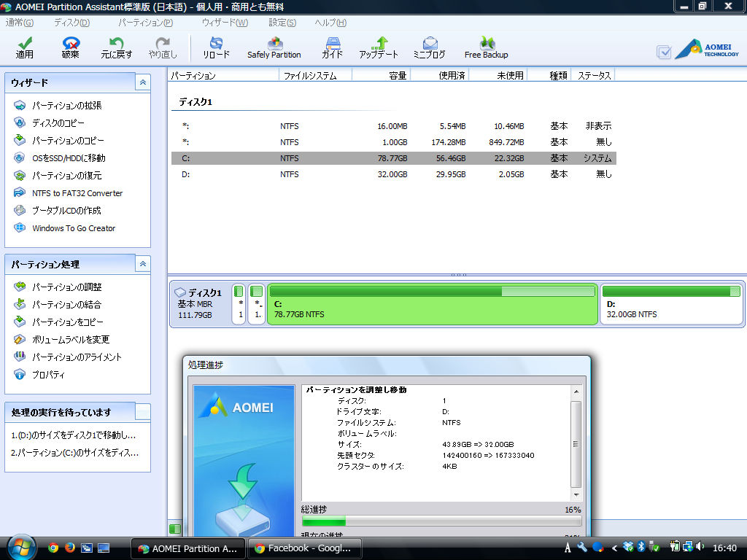
Task: Open the ヘルプ(H) menu
Action: pos(330,23)
